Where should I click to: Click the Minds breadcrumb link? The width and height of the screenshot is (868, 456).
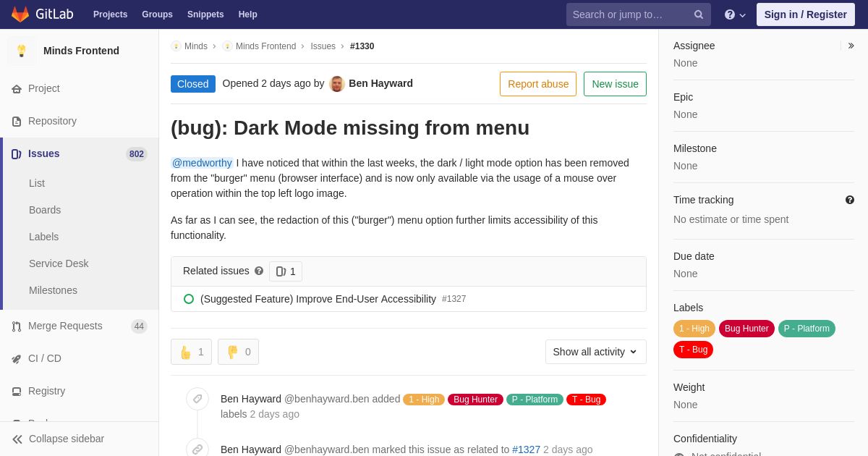(x=196, y=46)
